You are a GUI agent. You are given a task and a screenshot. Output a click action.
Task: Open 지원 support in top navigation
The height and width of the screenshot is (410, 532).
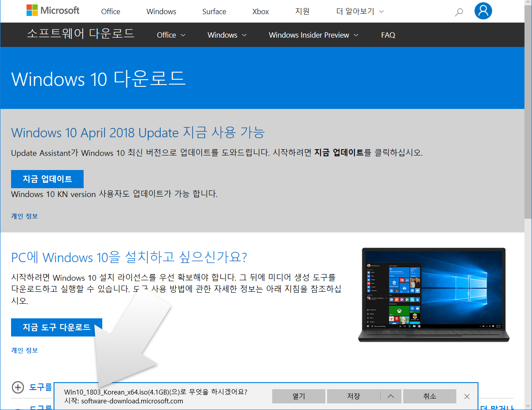302,12
